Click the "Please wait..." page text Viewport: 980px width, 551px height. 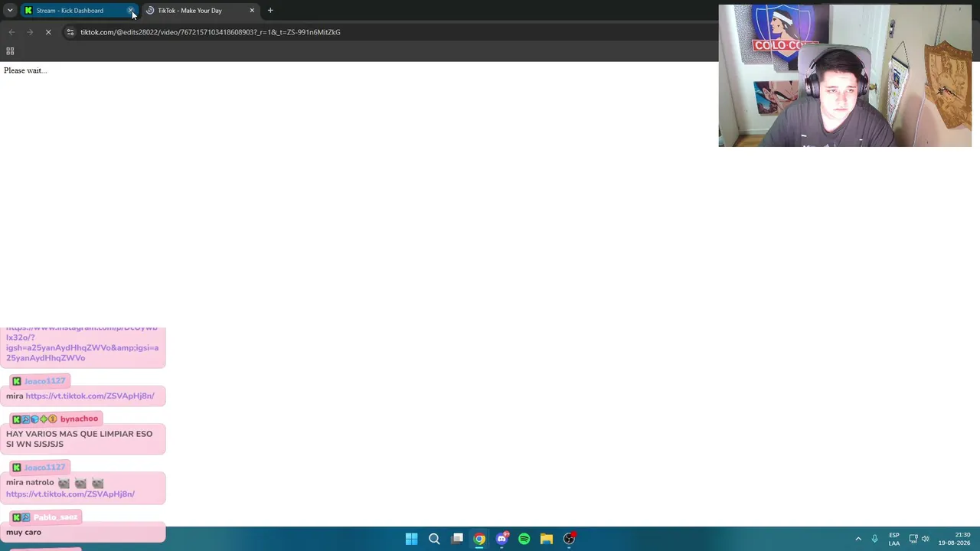[x=25, y=70]
